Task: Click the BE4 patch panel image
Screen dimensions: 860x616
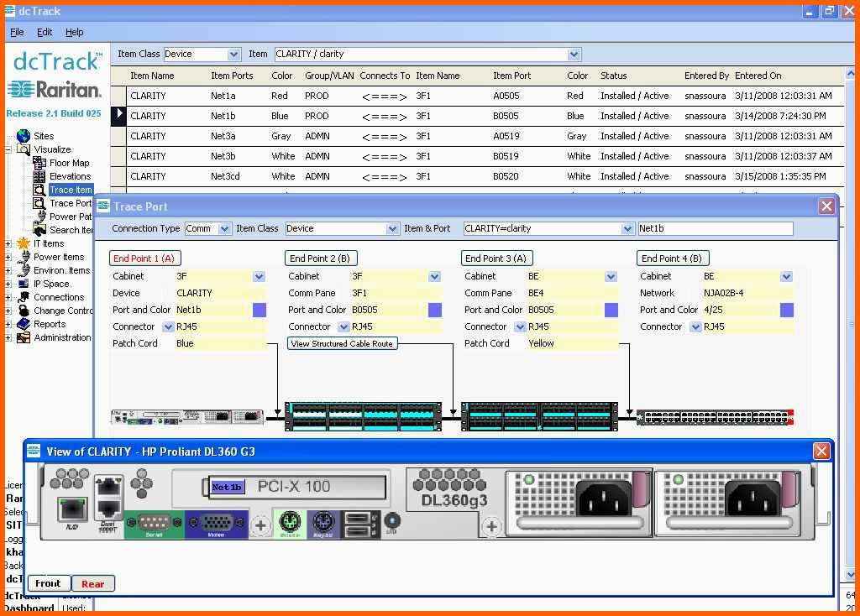Action: (x=540, y=416)
